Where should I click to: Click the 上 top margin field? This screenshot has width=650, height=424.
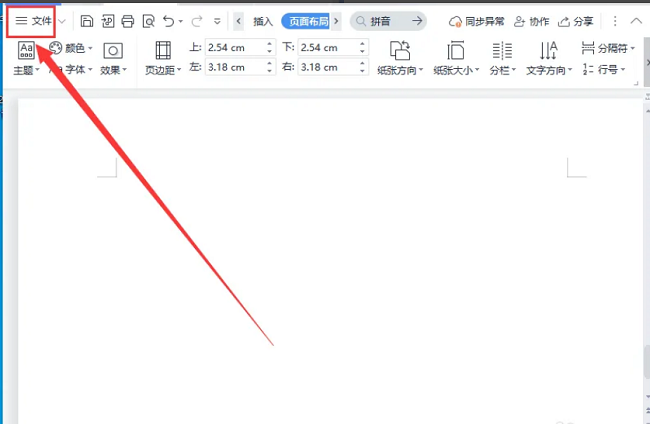(236, 48)
